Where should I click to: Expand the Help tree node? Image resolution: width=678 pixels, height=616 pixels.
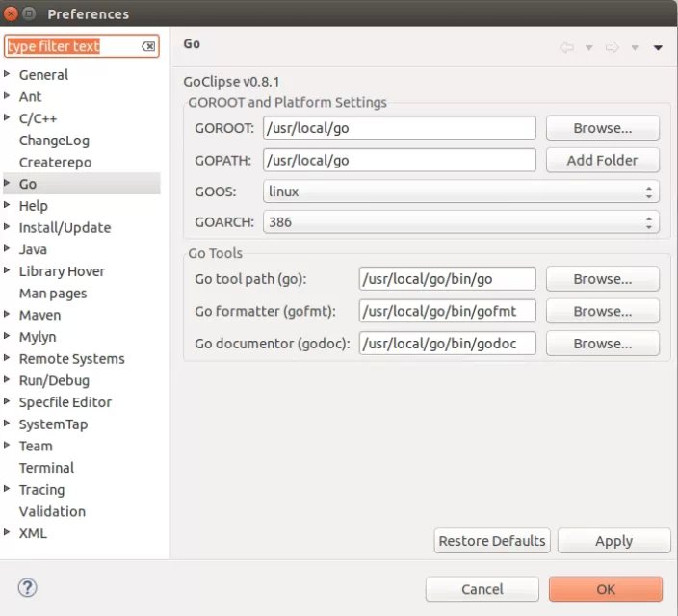coord(7,205)
